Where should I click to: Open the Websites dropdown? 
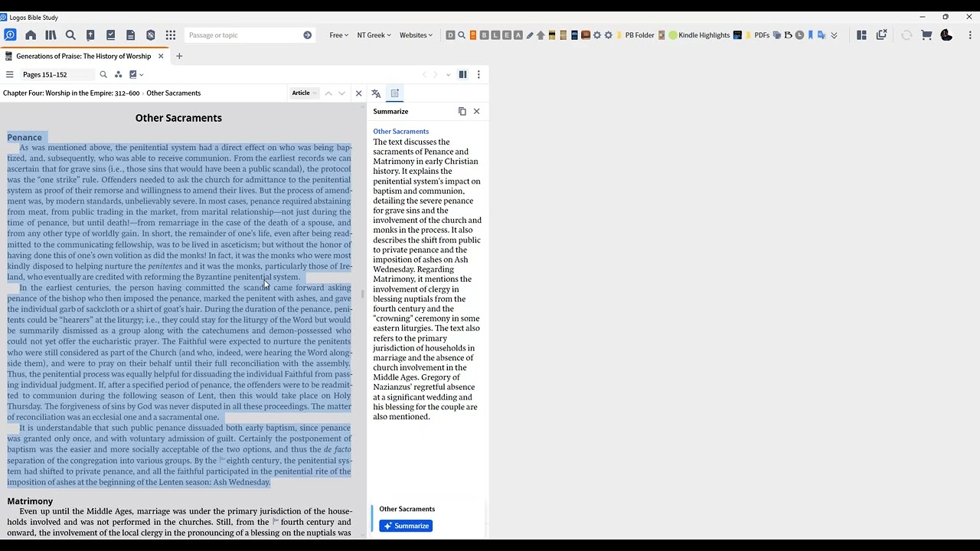pyautogui.click(x=416, y=35)
